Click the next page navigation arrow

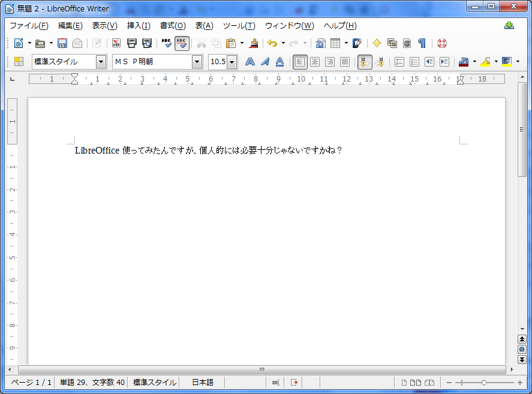click(522, 359)
